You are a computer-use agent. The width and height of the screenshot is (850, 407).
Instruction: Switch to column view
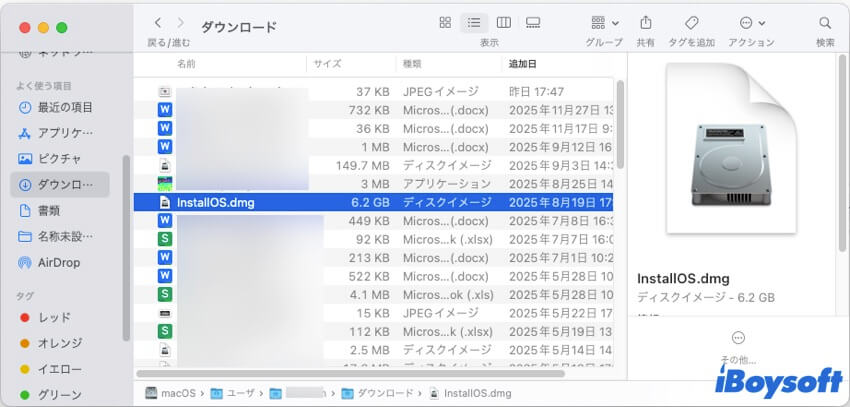(x=504, y=22)
